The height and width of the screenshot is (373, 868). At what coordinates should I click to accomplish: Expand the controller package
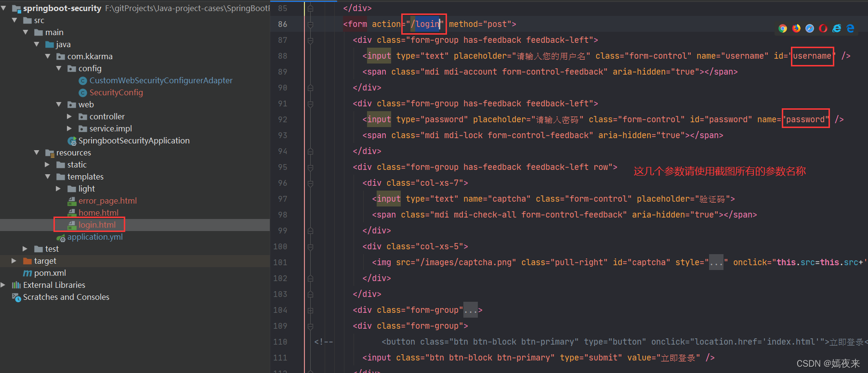[69, 116]
